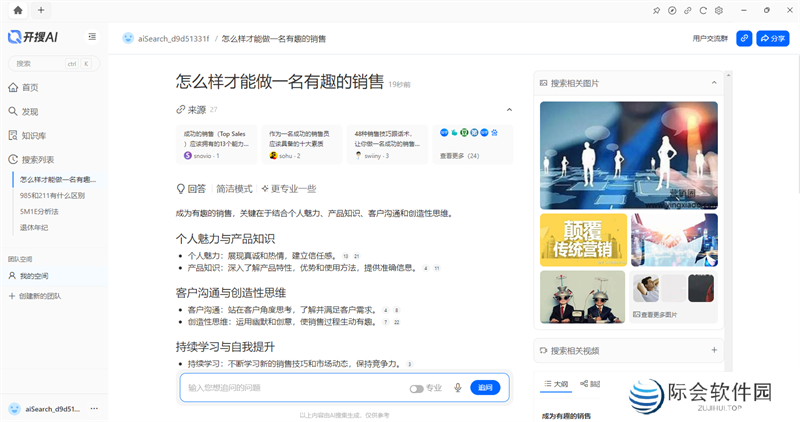Add a new tab with plus button
This screenshot has width=800, height=422.
point(41,10)
